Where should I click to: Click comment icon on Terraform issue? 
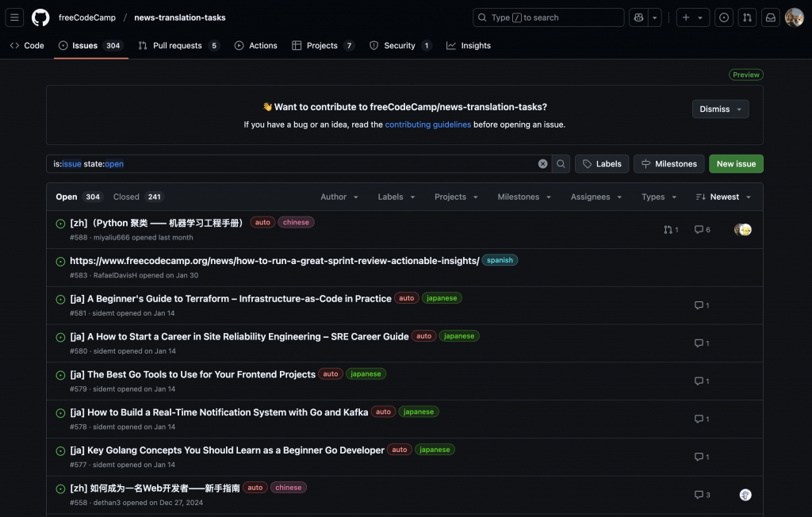click(702, 305)
